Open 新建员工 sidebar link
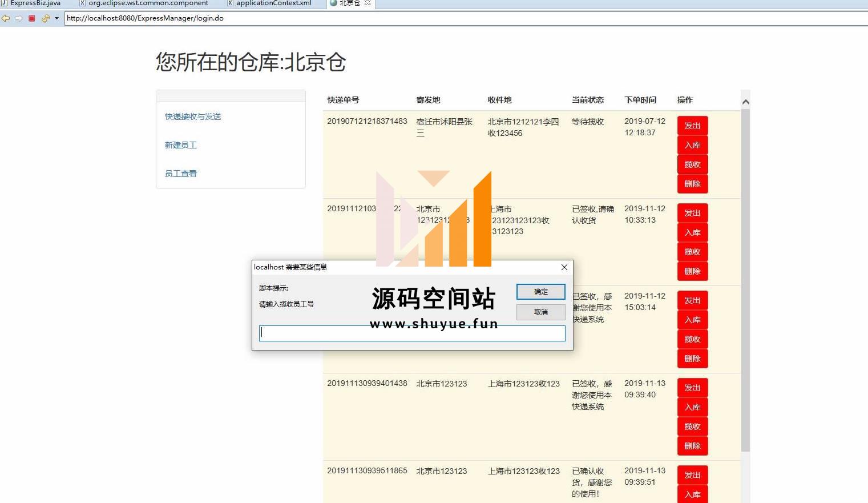This screenshot has width=868, height=503. (x=181, y=145)
